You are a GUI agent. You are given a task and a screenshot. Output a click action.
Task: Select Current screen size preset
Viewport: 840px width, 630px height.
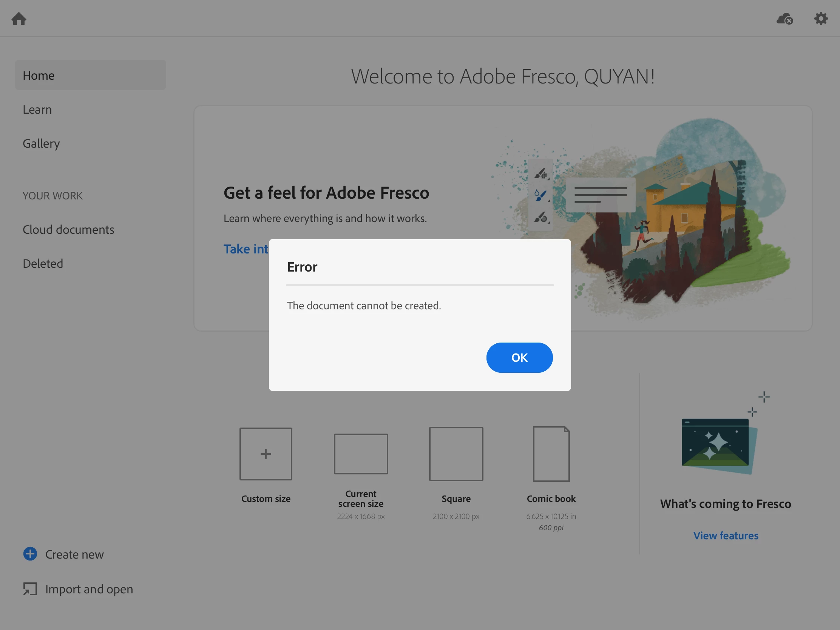[x=361, y=454]
